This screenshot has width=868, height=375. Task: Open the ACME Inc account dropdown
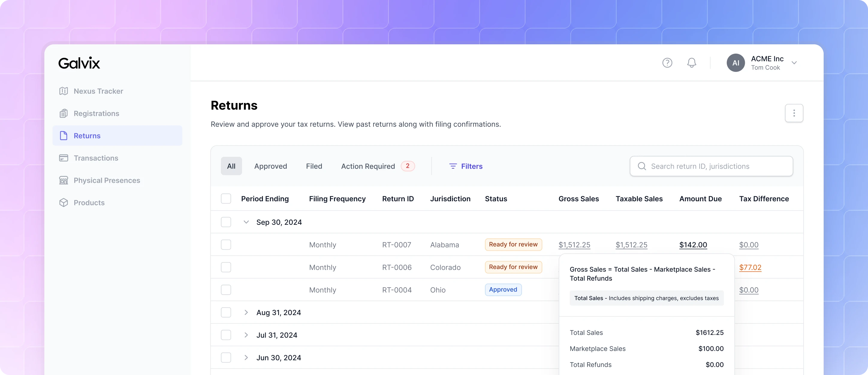pos(794,63)
